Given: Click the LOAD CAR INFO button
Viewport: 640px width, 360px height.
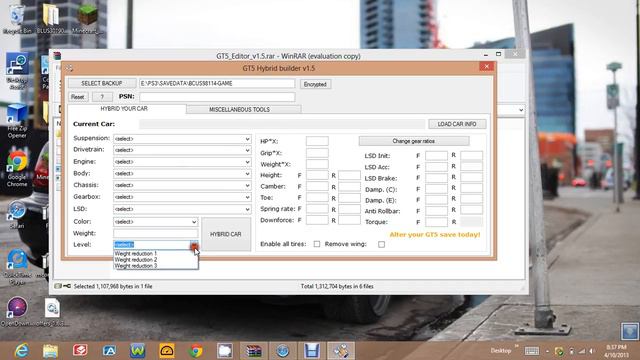Looking at the screenshot, I should click(457, 124).
